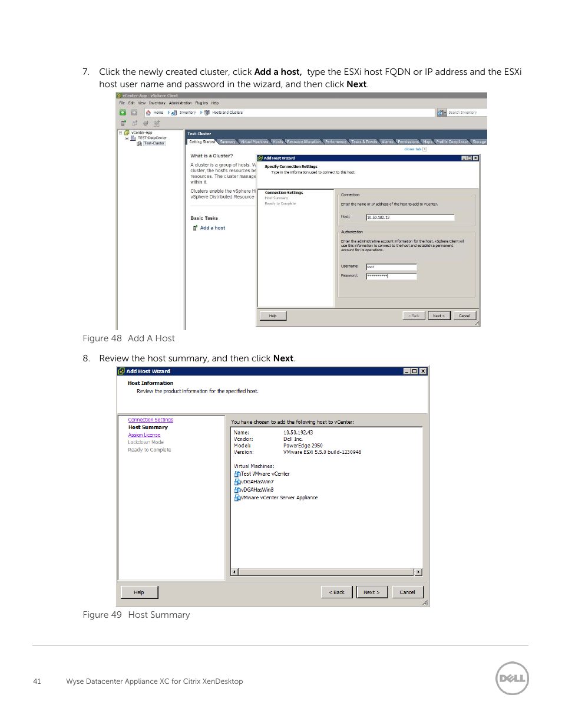562x728 pixels.
Task: Click the Inventory breadcrumb icon
Action: [x=174, y=113]
